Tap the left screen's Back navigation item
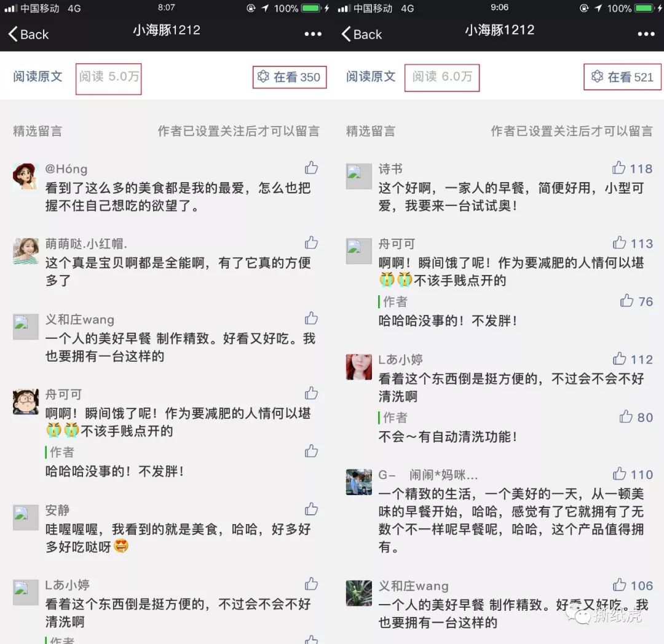The width and height of the screenshot is (664, 644). [x=26, y=35]
